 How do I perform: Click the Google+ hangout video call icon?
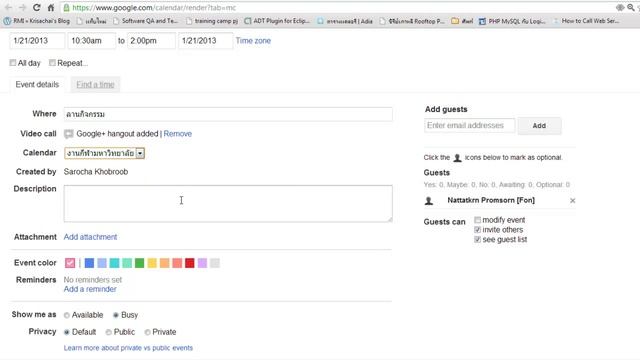pyautogui.click(x=69, y=134)
